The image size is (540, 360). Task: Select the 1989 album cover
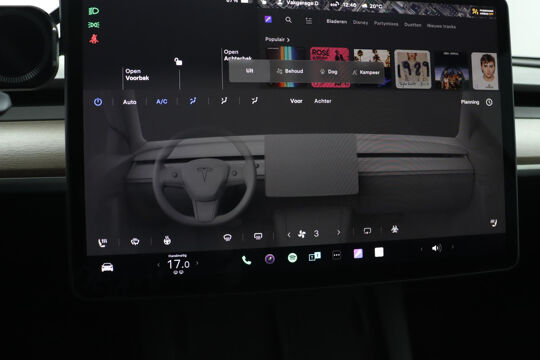click(x=412, y=69)
